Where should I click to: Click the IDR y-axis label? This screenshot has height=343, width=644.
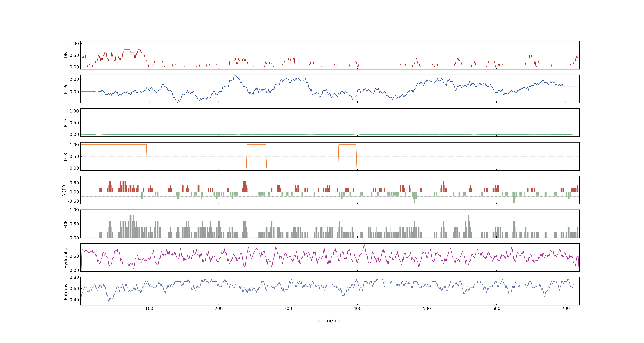point(66,55)
